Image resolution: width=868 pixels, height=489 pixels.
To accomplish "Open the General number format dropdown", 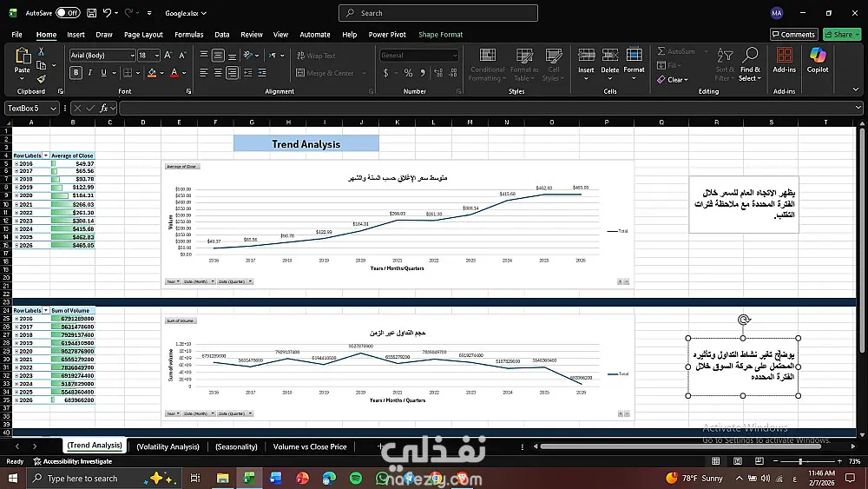I will [455, 56].
